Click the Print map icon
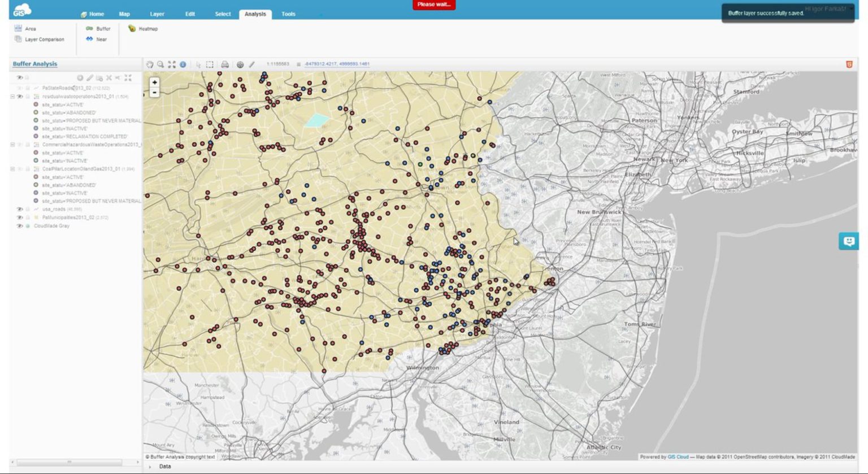This screenshot has width=868, height=474. 225,64
